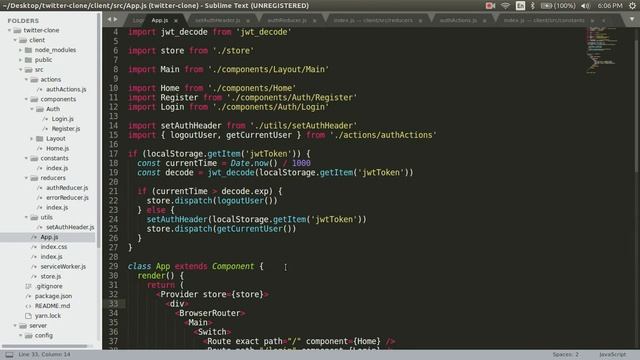Screen dimensions: 640x360
Task: Click the Line 33, Column 14 status
Action: point(44,354)
